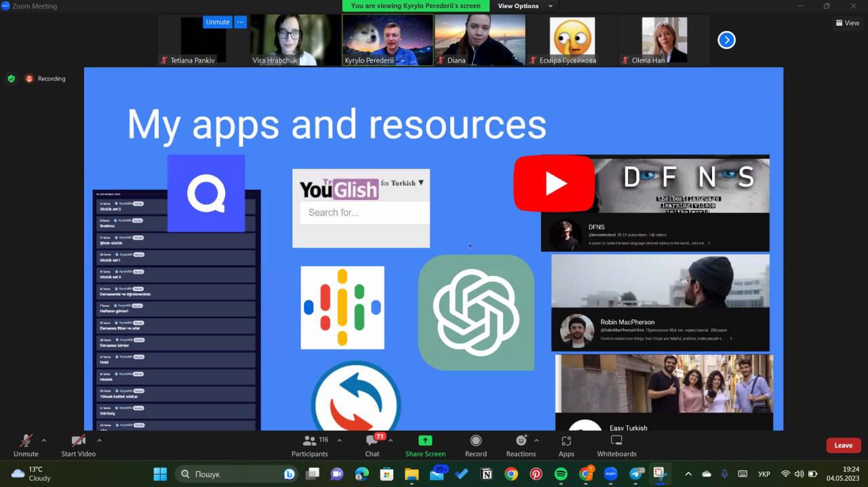
Task: Open the Chat panel
Action: point(372,441)
